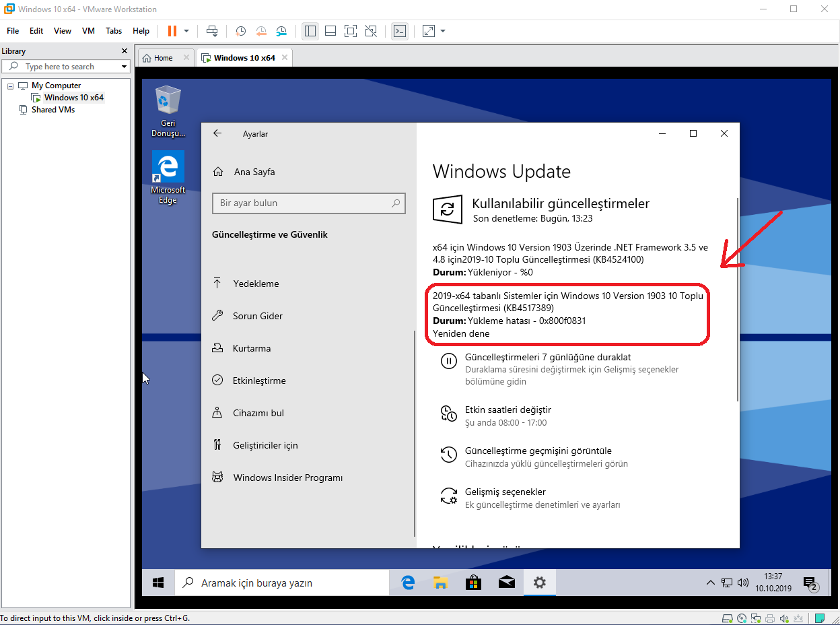Open the Windows Start menu
This screenshot has width=840, height=625.
(x=159, y=583)
